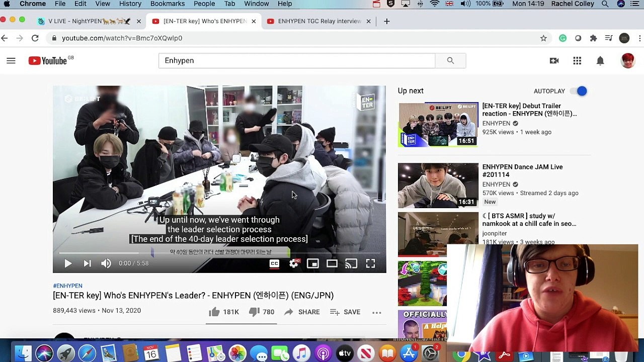Open the Grammarly extension icon
The image size is (644, 362).
click(562, 38)
